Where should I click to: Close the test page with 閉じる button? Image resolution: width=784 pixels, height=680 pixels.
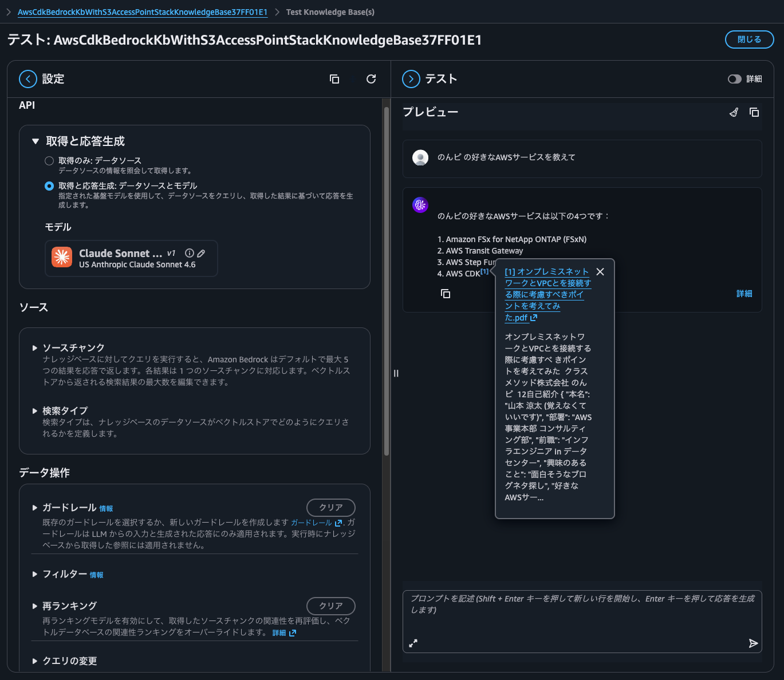[x=749, y=39]
